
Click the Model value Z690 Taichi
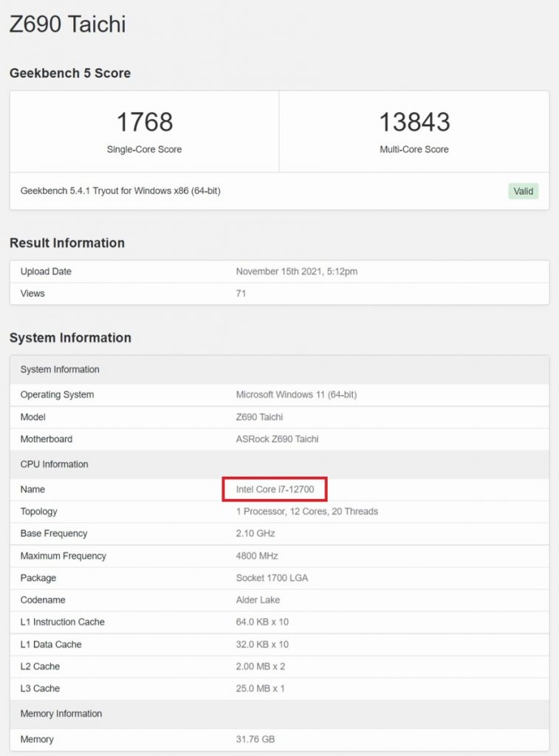click(259, 417)
